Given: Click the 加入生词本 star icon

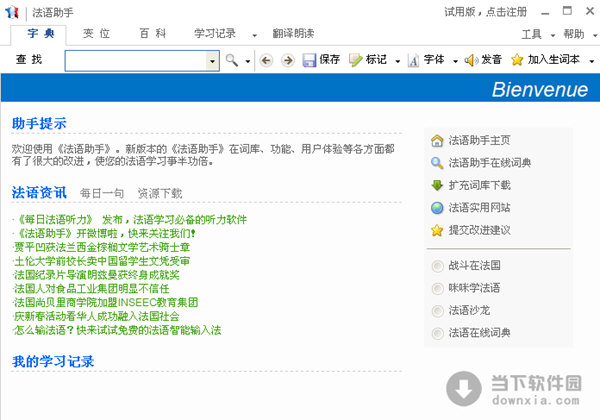Looking at the screenshot, I should coord(517,60).
